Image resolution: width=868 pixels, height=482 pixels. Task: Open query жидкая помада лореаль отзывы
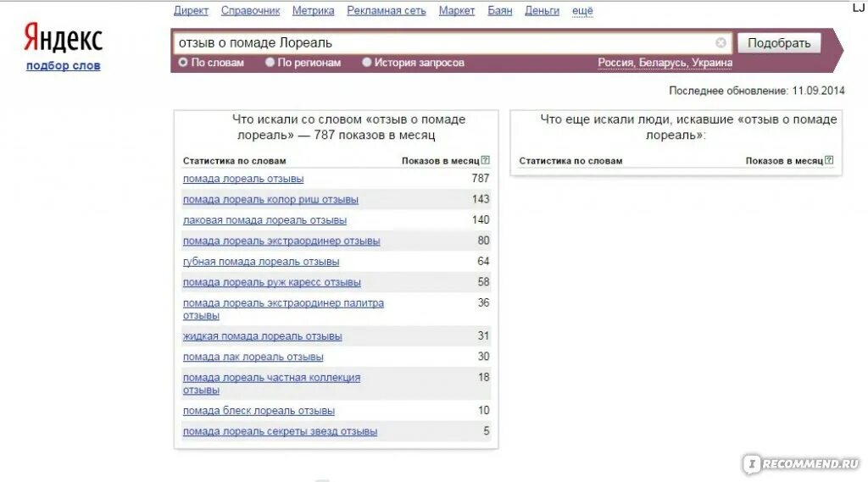pyautogui.click(x=263, y=336)
